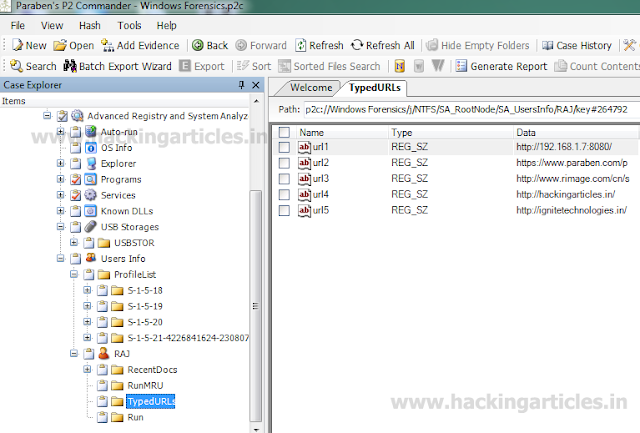This screenshot has width=640, height=433.
Task: Expand the USBSTOR folder
Action: pyautogui.click(x=74, y=242)
